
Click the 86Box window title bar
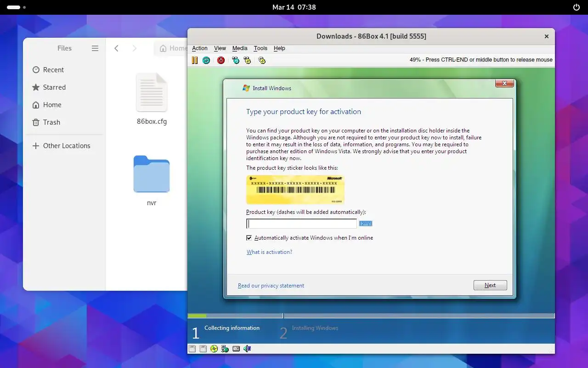[x=371, y=36]
